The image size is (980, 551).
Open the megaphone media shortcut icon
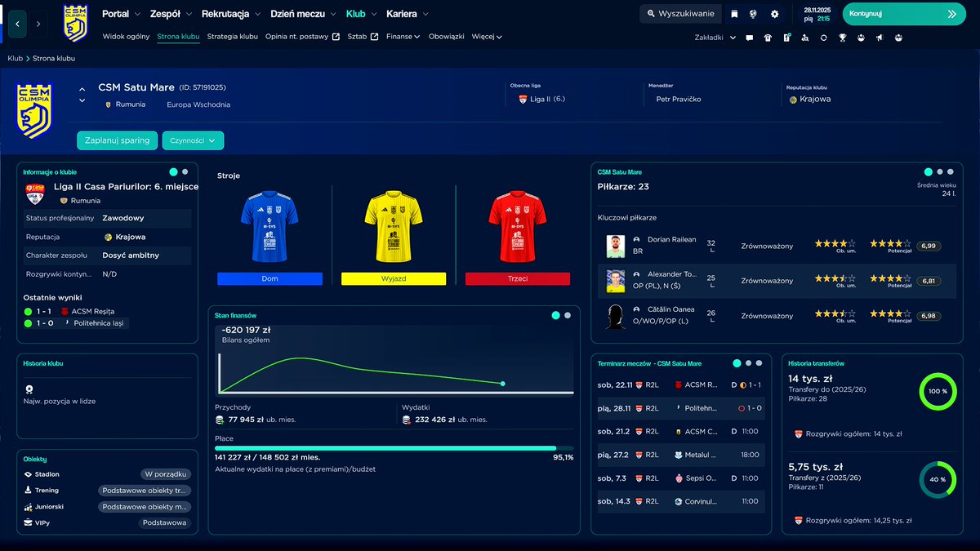[x=880, y=38]
